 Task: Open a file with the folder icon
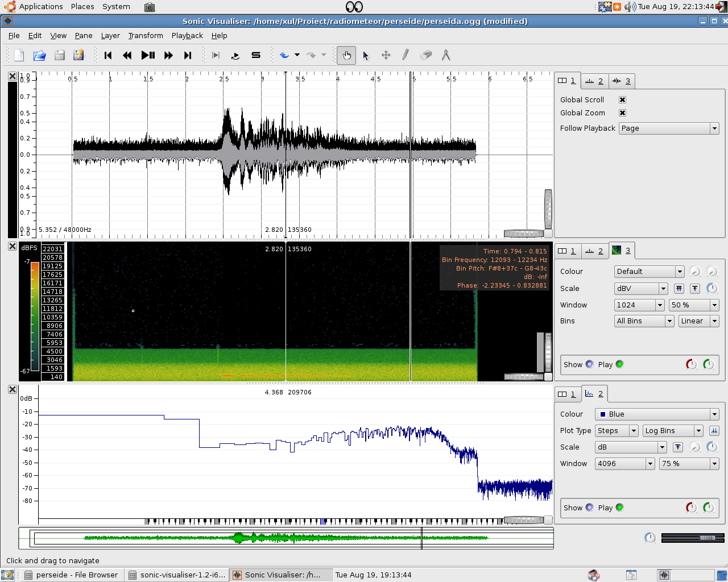pos(39,55)
